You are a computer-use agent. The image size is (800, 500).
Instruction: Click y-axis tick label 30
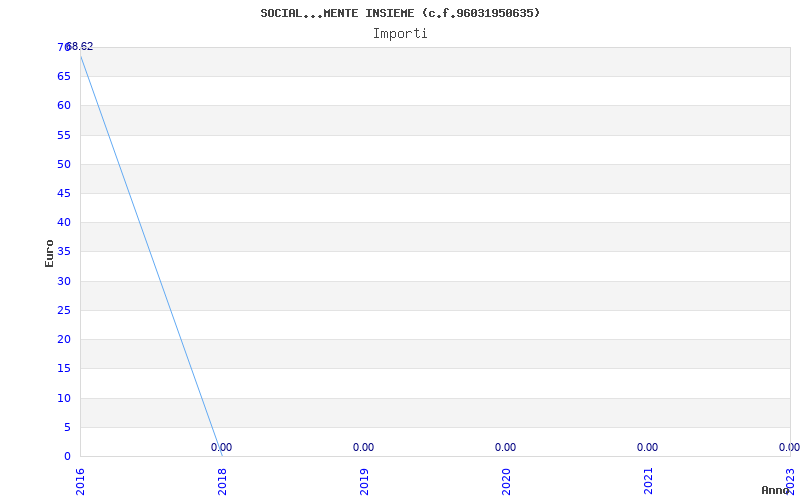coord(64,281)
